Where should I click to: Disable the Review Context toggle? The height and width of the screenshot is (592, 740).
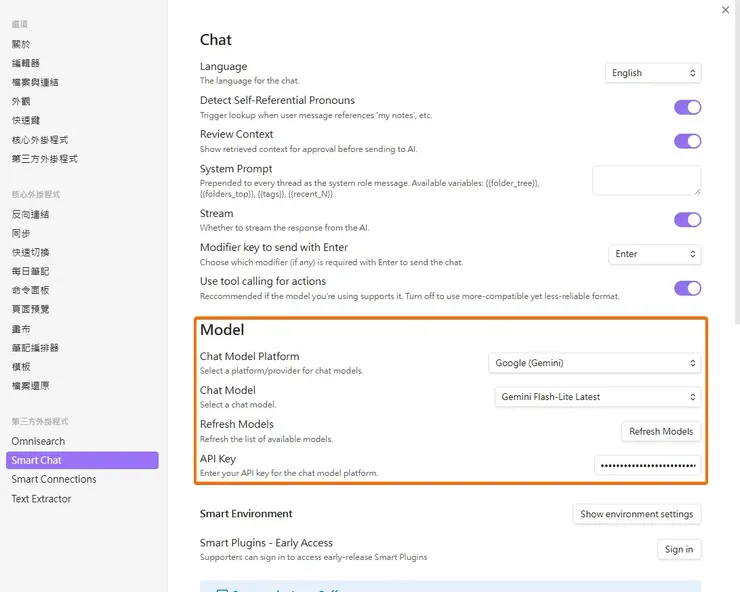687,141
